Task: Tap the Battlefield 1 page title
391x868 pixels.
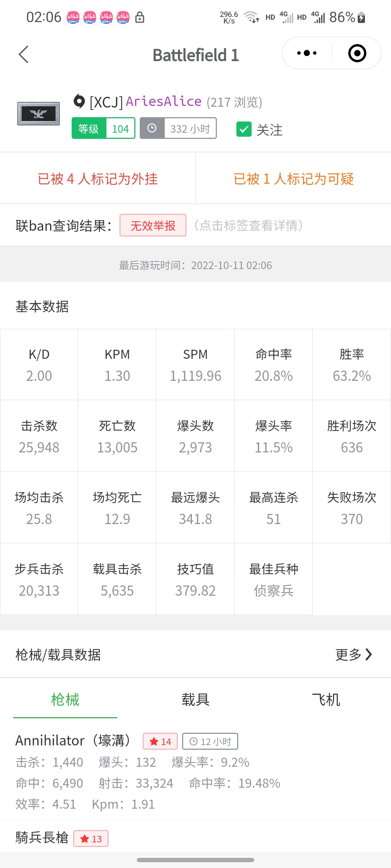Action: (195, 55)
